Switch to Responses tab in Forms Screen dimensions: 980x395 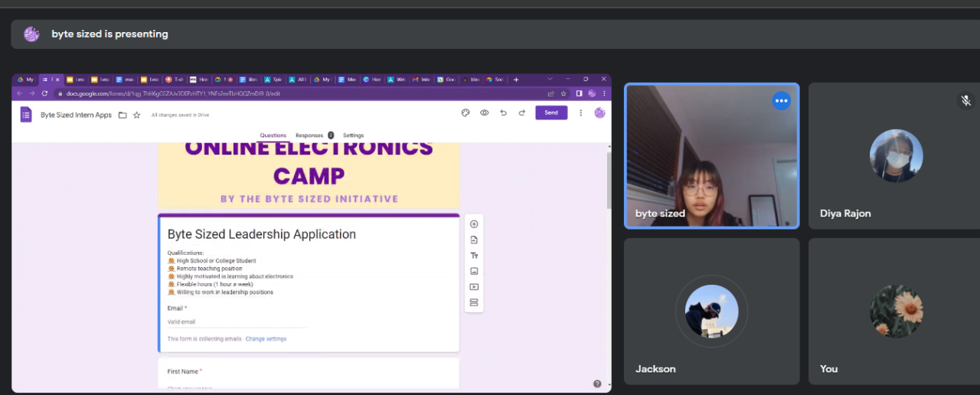[x=309, y=135]
